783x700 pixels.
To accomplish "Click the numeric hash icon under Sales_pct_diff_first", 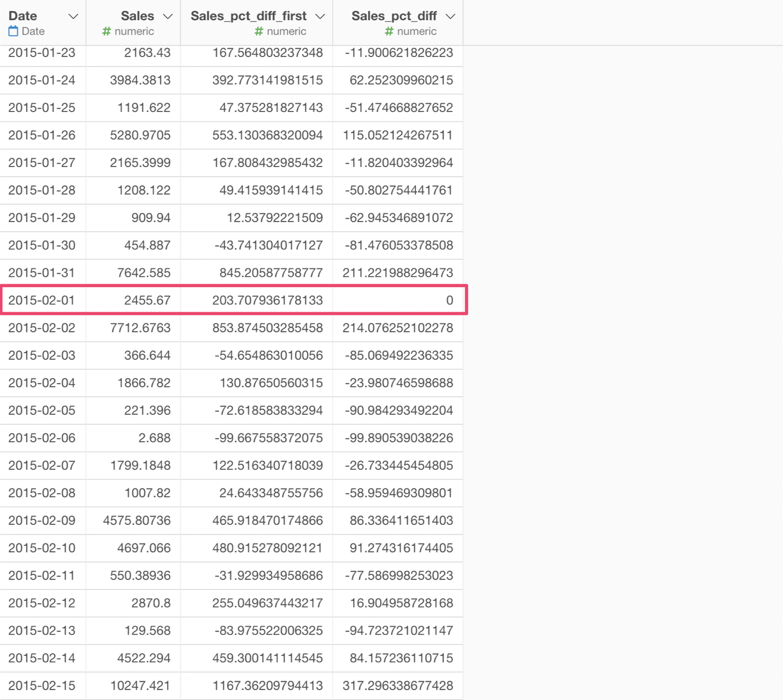I will click(x=259, y=32).
